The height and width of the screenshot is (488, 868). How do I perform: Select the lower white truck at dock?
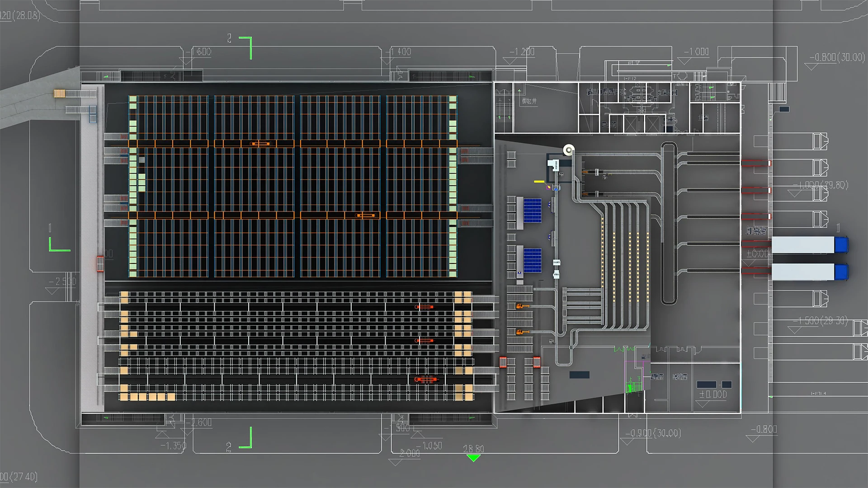pos(809,272)
